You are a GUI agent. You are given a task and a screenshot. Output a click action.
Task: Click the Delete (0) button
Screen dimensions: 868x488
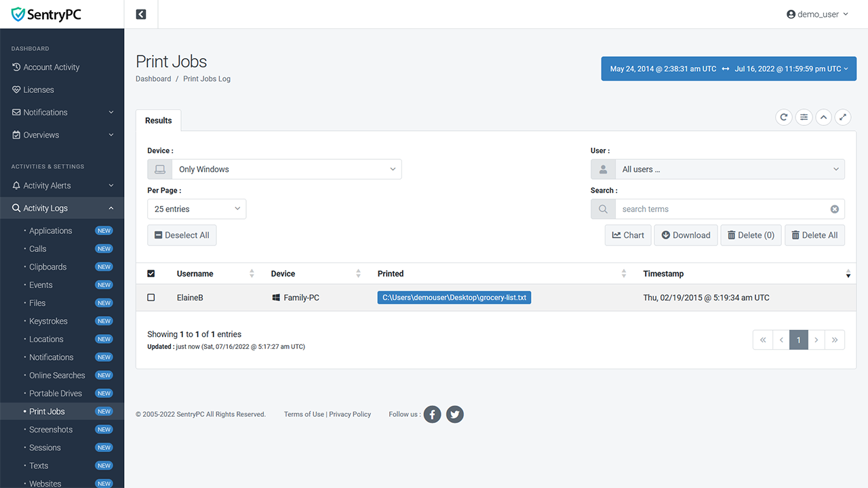751,235
